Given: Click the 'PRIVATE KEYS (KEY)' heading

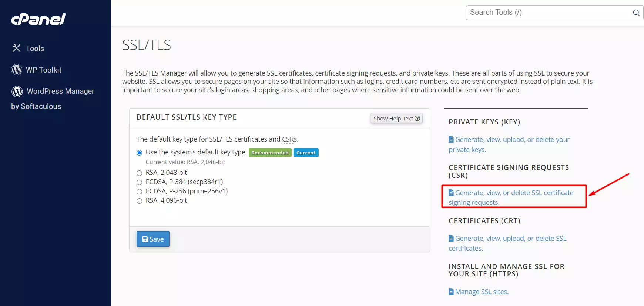Looking at the screenshot, I should (x=484, y=122).
